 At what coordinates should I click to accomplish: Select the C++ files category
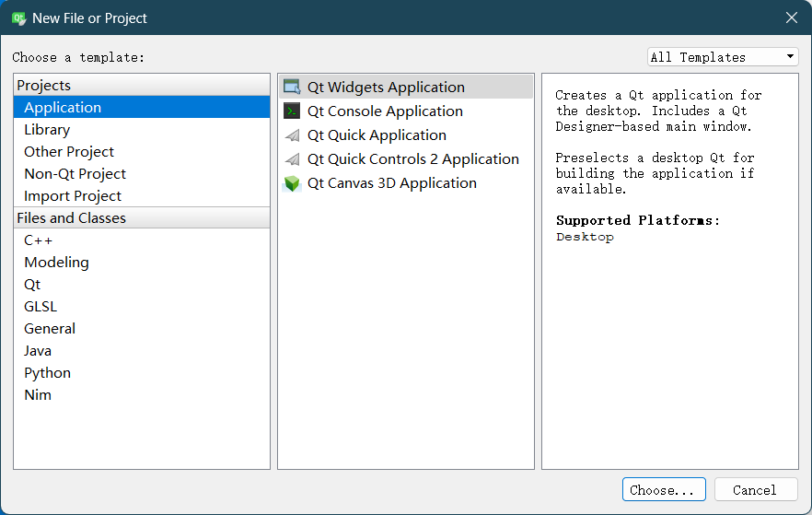tap(142, 240)
